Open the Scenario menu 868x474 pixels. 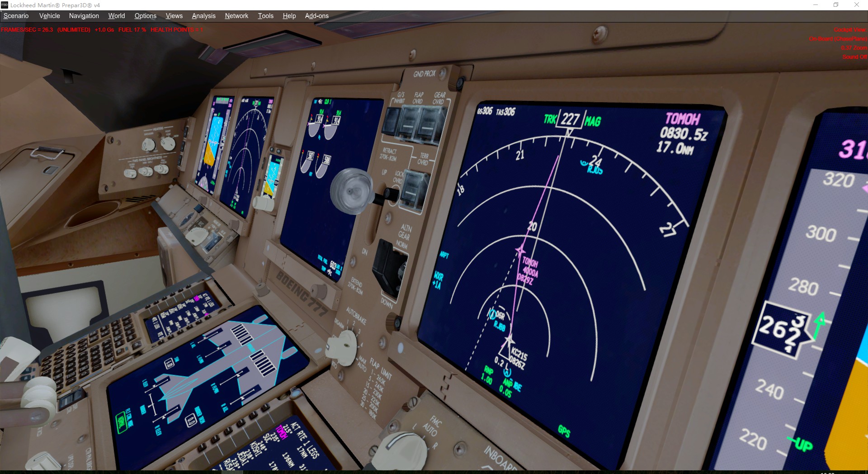[16, 16]
